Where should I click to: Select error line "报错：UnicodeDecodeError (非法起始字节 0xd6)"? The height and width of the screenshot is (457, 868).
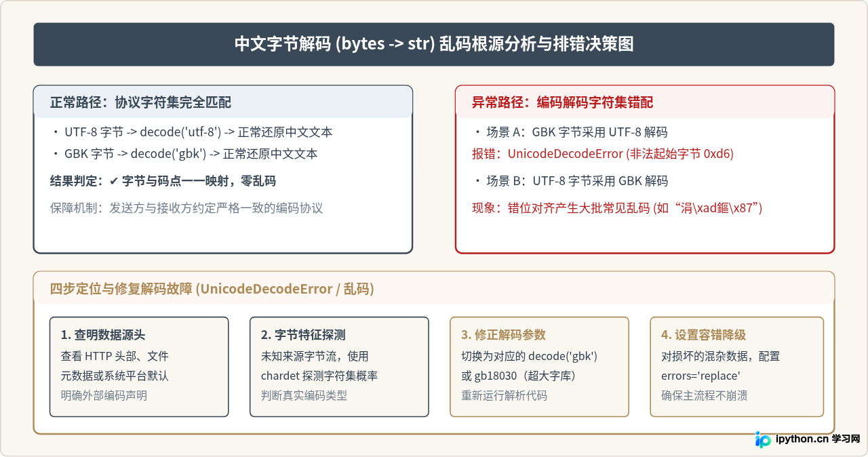coord(603,154)
